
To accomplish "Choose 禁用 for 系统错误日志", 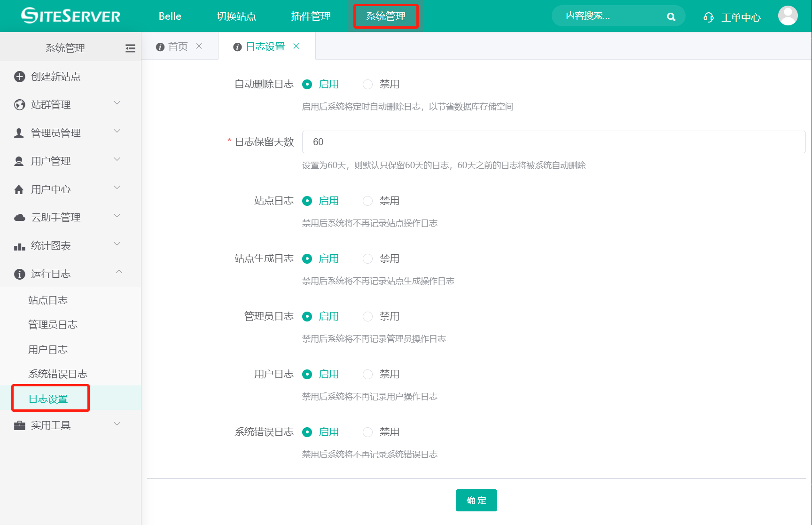I will click(x=367, y=431).
